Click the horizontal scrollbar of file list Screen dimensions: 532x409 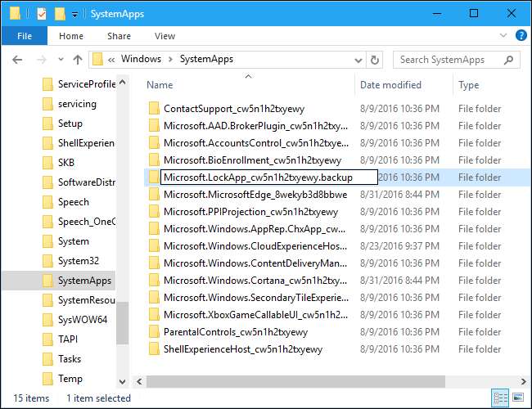(x=286, y=381)
